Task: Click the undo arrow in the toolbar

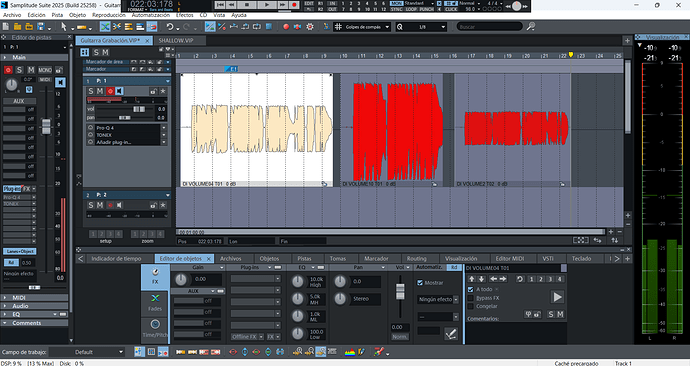Action: [x=169, y=27]
